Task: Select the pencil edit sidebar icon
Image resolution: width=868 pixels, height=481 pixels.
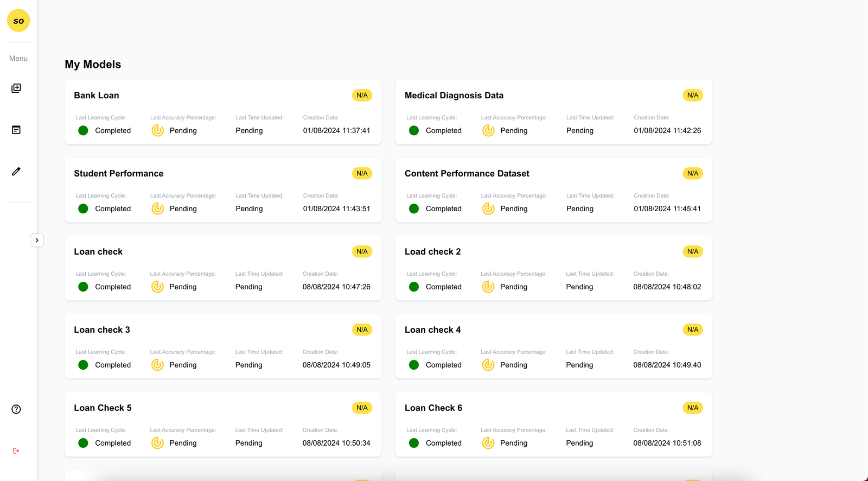Action: (16, 172)
